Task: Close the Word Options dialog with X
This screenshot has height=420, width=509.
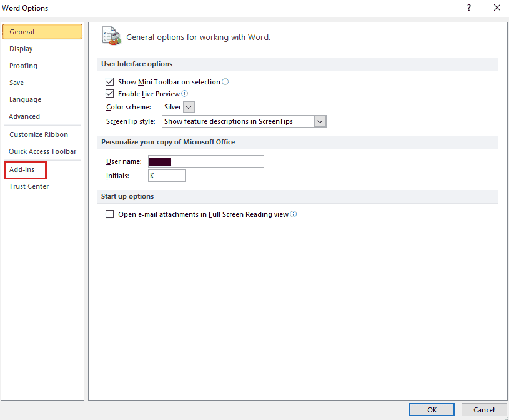Action: tap(497, 8)
